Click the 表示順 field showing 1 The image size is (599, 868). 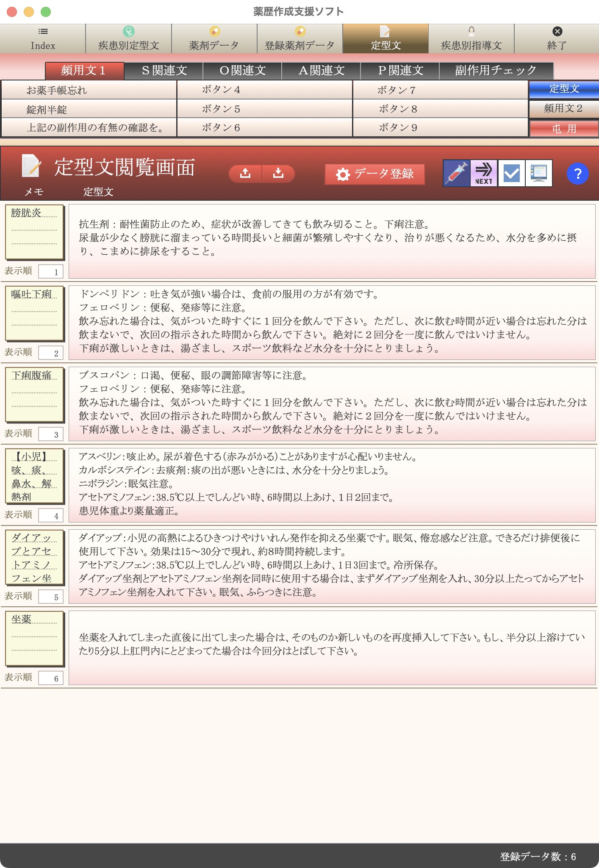pyautogui.click(x=50, y=271)
